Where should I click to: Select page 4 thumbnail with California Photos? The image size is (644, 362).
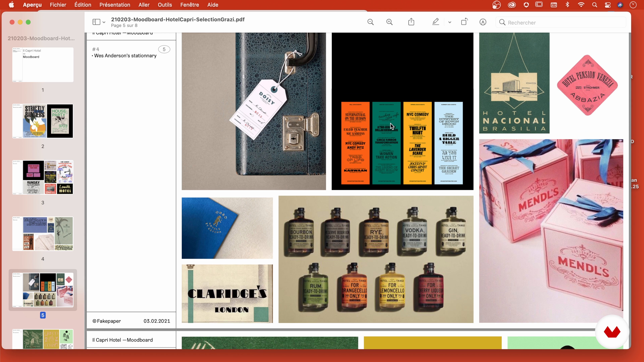43,234
